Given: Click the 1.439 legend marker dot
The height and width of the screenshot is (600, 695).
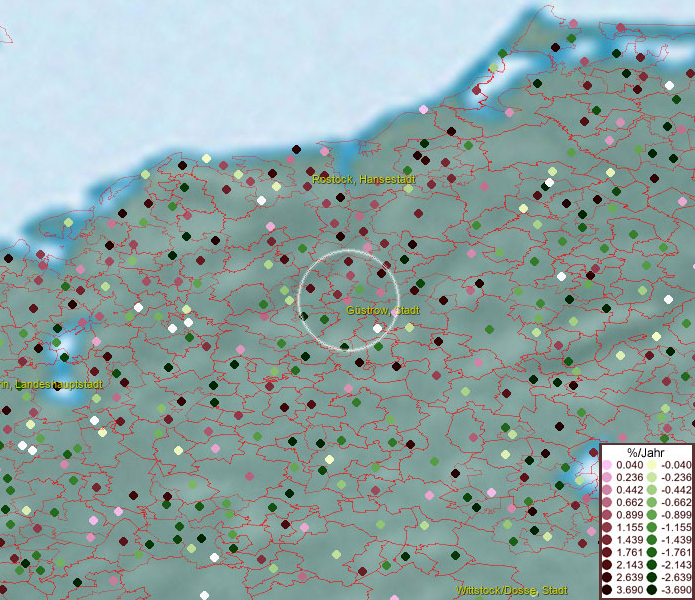Looking at the screenshot, I should coord(607,541).
